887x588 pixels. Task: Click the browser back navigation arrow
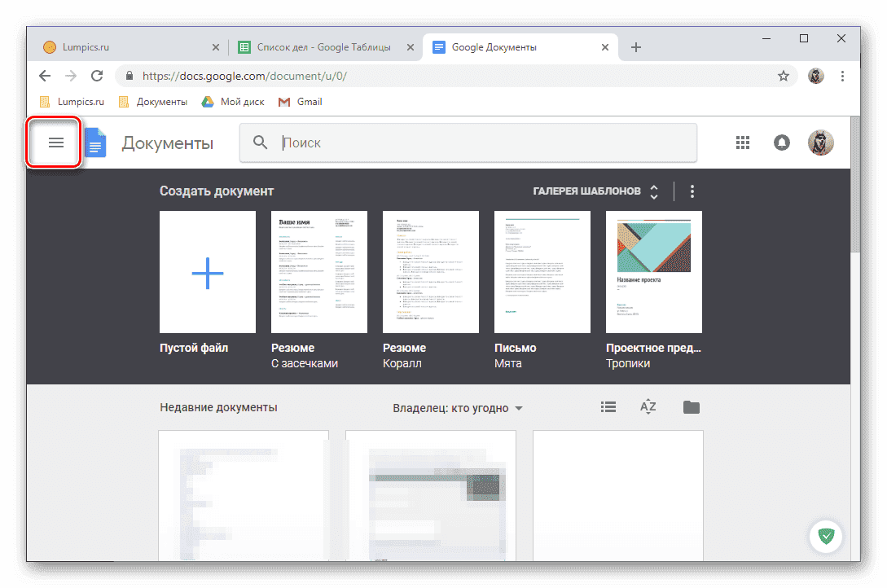(44, 75)
